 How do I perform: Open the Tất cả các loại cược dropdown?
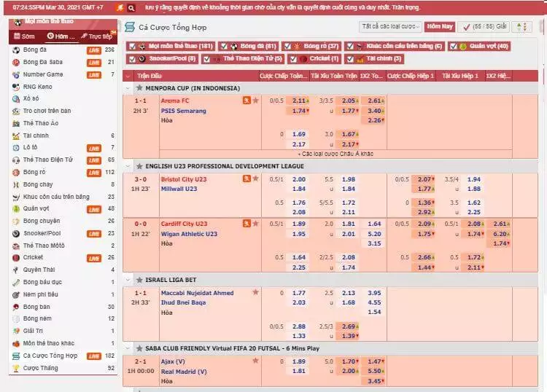(x=390, y=26)
